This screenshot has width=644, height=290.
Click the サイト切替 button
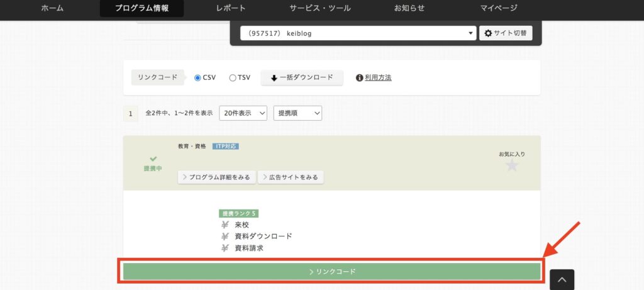point(506,33)
